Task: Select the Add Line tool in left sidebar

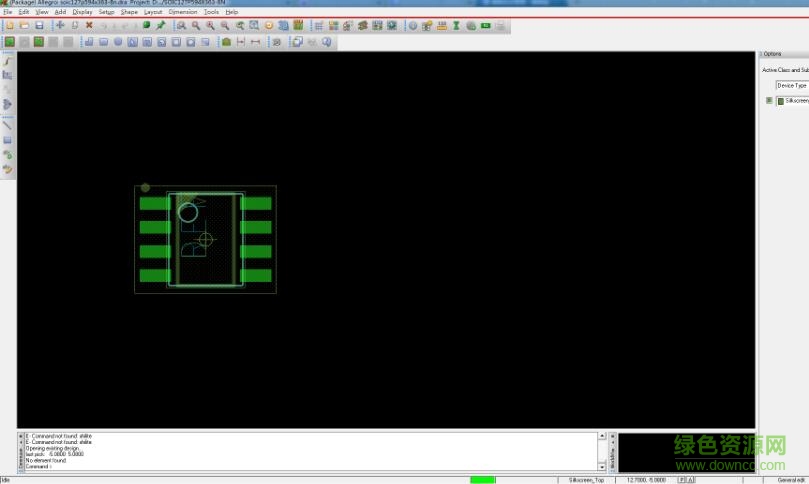Action: point(7,125)
